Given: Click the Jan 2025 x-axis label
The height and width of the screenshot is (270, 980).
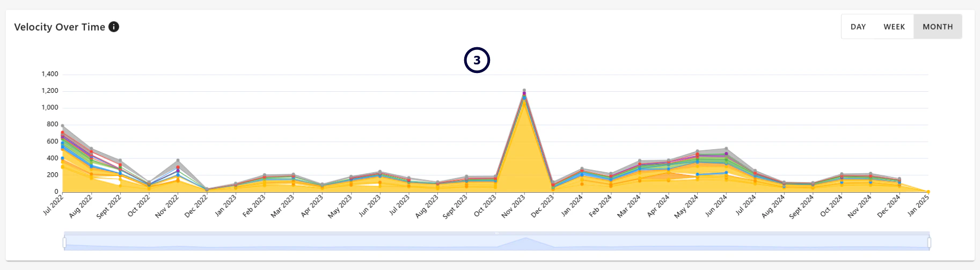Looking at the screenshot, I should pos(918,206).
